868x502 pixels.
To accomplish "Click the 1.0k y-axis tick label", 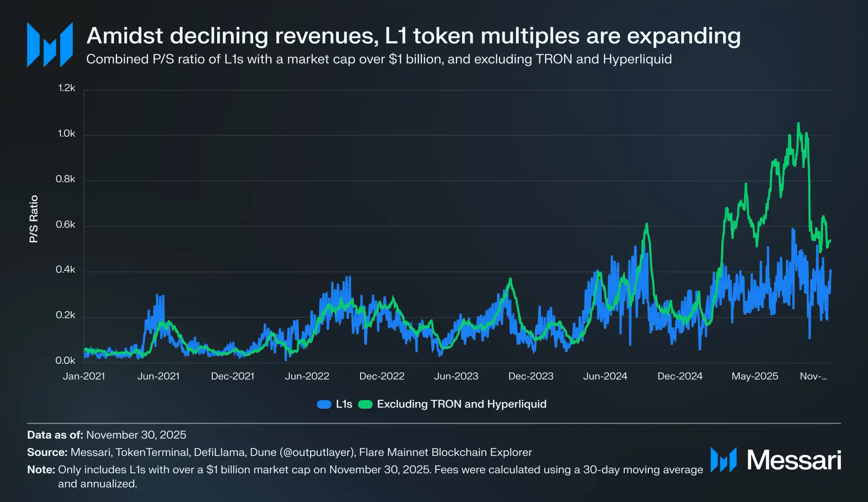I will click(x=66, y=134).
